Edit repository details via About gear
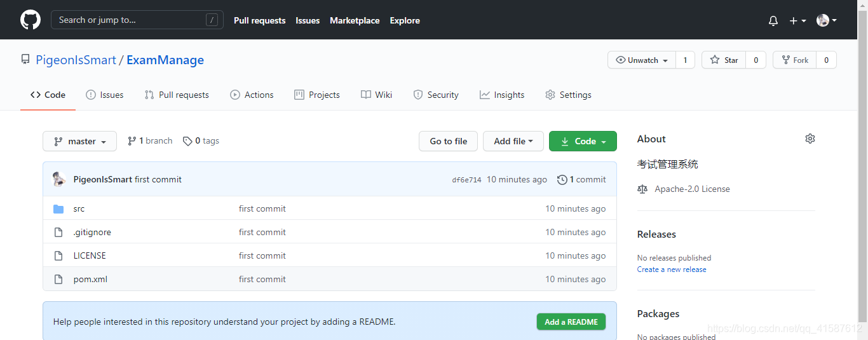Viewport: 868px width, 340px height. [x=810, y=139]
